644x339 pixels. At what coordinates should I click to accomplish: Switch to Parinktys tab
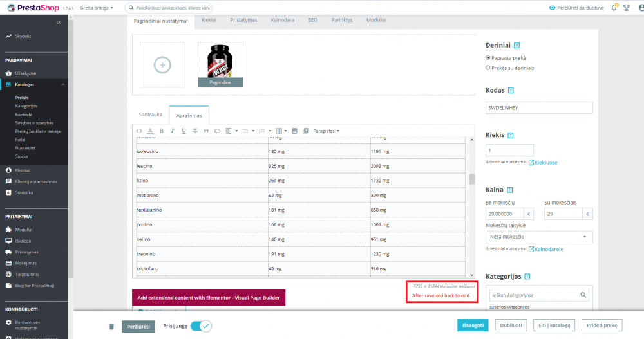tap(342, 20)
